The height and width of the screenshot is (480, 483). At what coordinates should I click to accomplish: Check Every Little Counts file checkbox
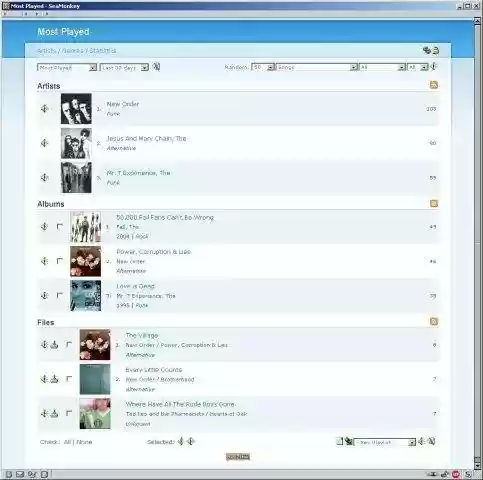(69, 379)
